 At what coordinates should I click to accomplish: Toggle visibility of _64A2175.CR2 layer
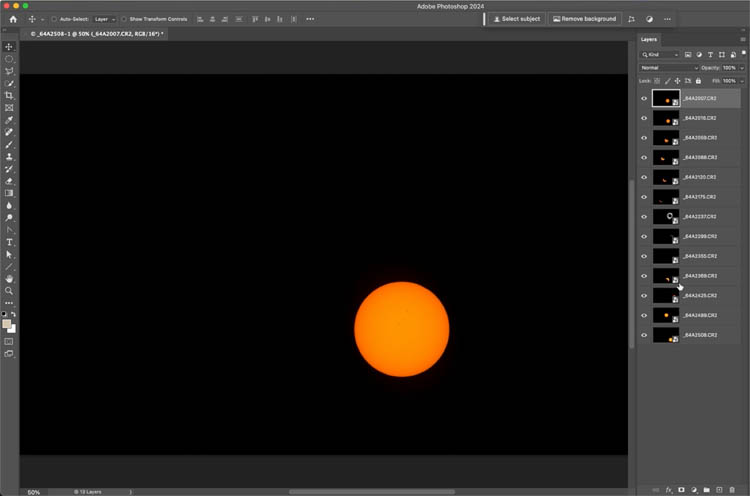[644, 197]
